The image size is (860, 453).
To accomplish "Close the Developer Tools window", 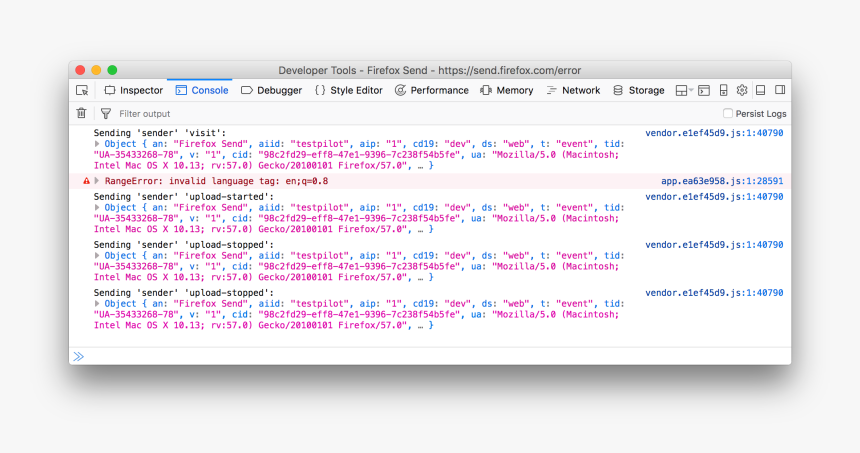I will [x=80, y=70].
